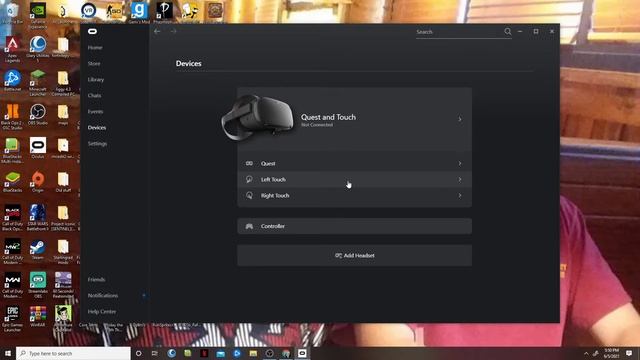Open Black Ops 2 desktop shortcut

click(12, 117)
